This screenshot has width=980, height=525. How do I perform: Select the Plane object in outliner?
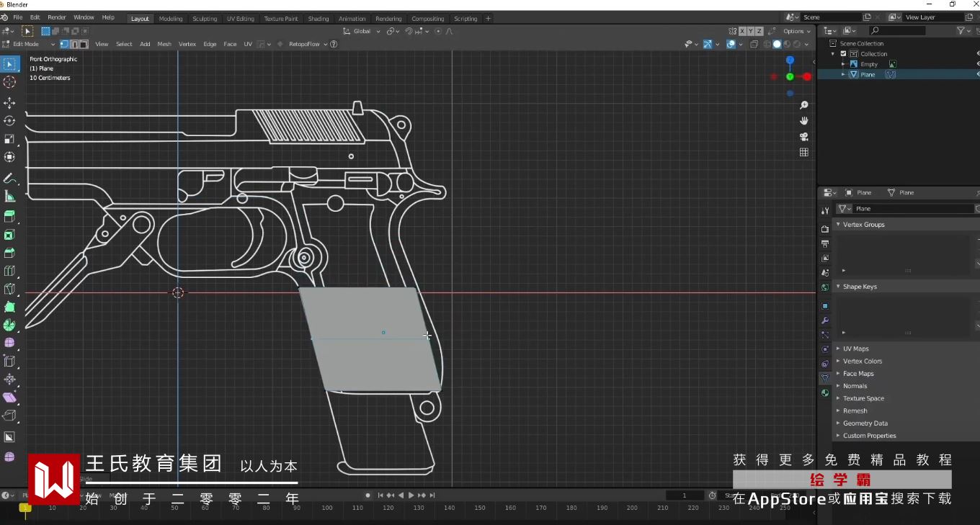(x=868, y=74)
